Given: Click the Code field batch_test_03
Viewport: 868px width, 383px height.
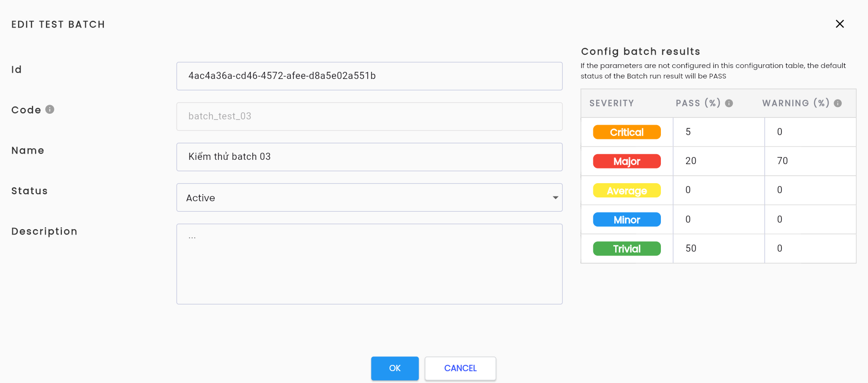Looking at the screenshot, I should point(369,117).
